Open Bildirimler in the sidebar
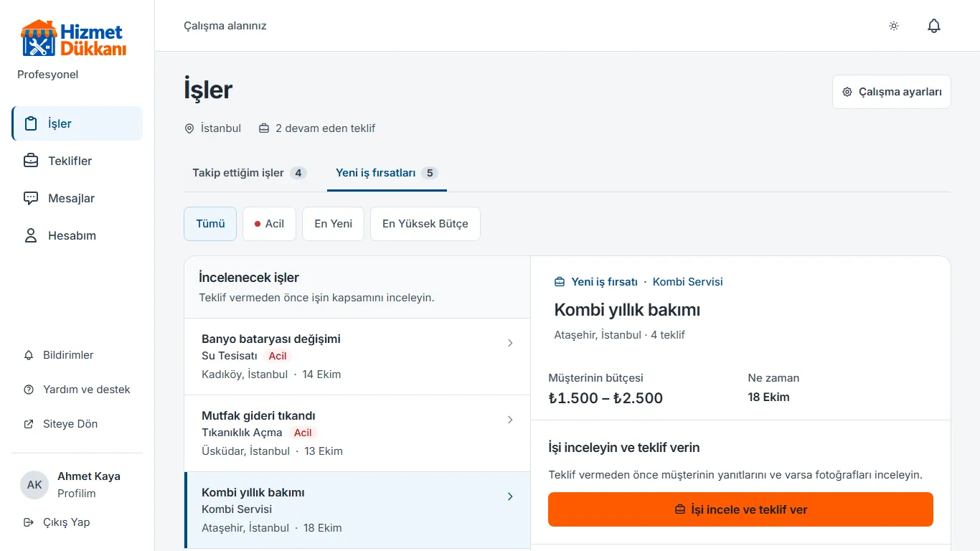This screenshot has height=551, width=980. (77, 355)
